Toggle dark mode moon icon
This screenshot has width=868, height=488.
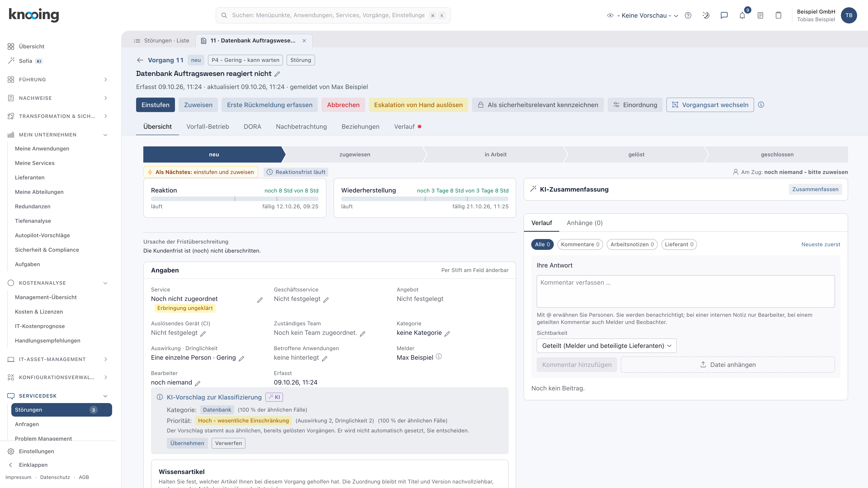click(706, 16)
